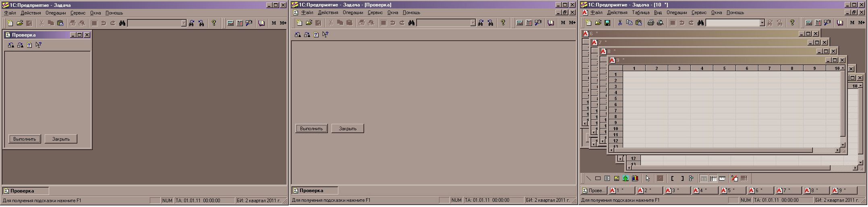Screen dimensions: 868x207
Task: Click the rectangle drawing tool icon
Action: 598,178
